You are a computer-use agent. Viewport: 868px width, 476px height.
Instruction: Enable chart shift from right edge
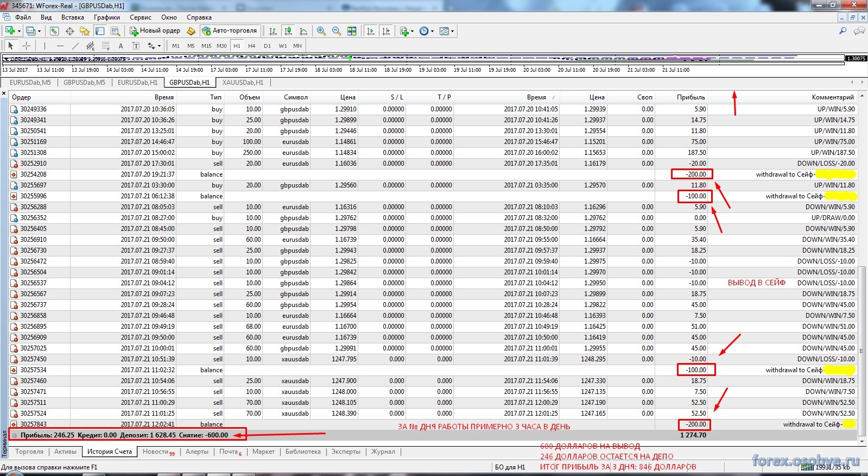pos(386,31)
